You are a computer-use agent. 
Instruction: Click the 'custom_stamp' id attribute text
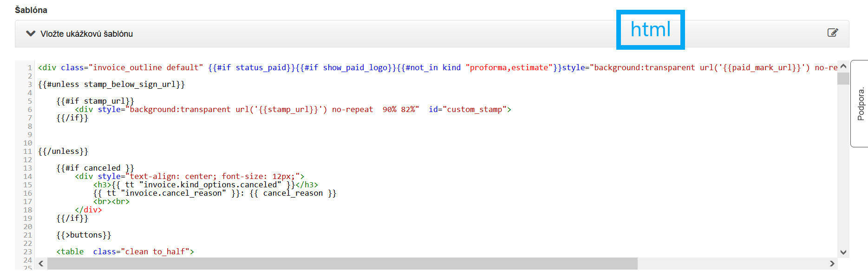(x=474, y=110)
